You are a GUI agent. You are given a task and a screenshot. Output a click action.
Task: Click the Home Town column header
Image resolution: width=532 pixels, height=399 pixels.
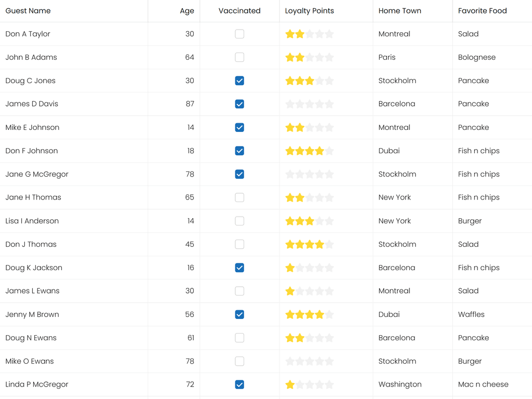pyautogui.click(x=400, y=11)
